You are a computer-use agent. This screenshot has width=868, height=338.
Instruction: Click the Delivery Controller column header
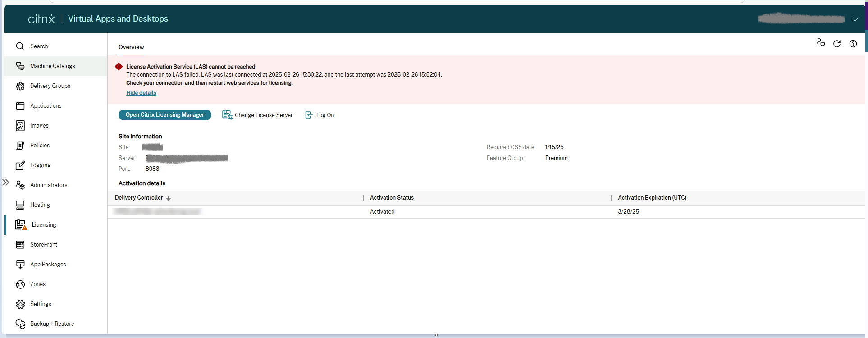[139, 198]
